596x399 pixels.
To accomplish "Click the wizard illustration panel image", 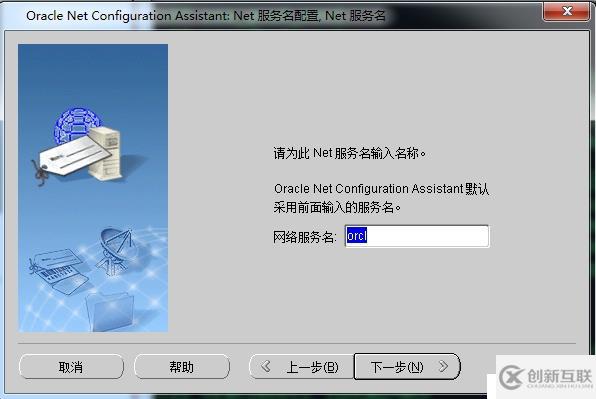I will (x=93, y=188).
